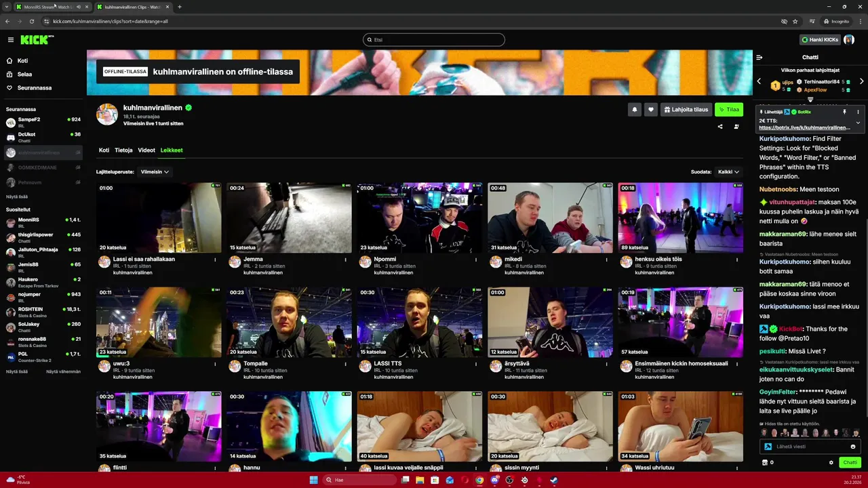Open SampeF2 followed channel
Viewport: 868px width, 488px height.
pos(42,122)
